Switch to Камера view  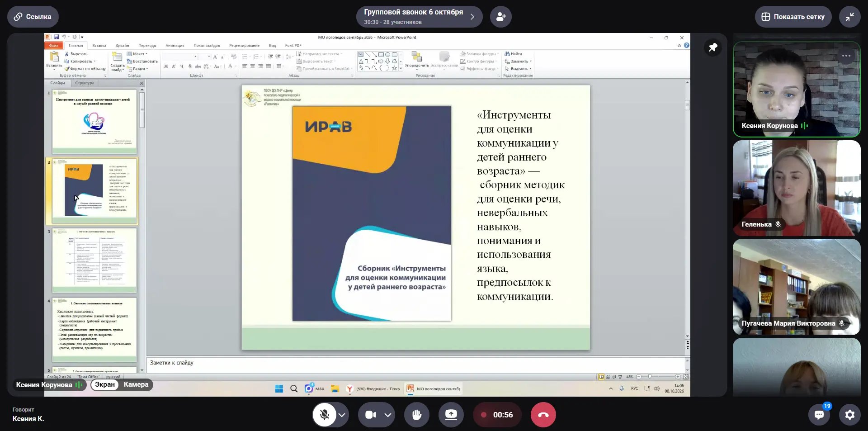pos(136,384)
